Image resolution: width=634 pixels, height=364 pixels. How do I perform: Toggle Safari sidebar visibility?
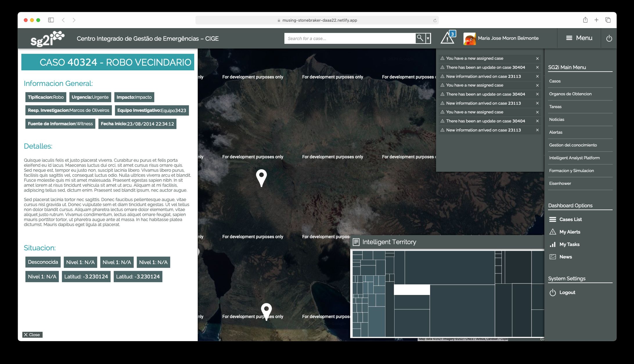click(51, 20)
